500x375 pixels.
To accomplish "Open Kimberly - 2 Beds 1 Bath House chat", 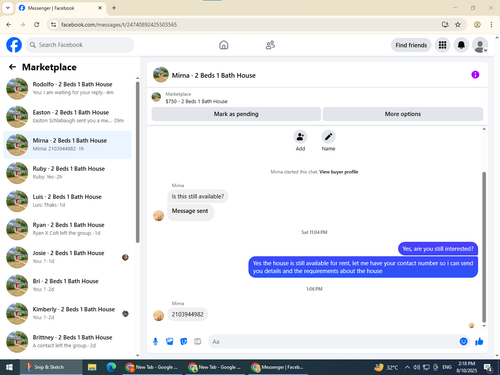I will [x=67, y=313].
